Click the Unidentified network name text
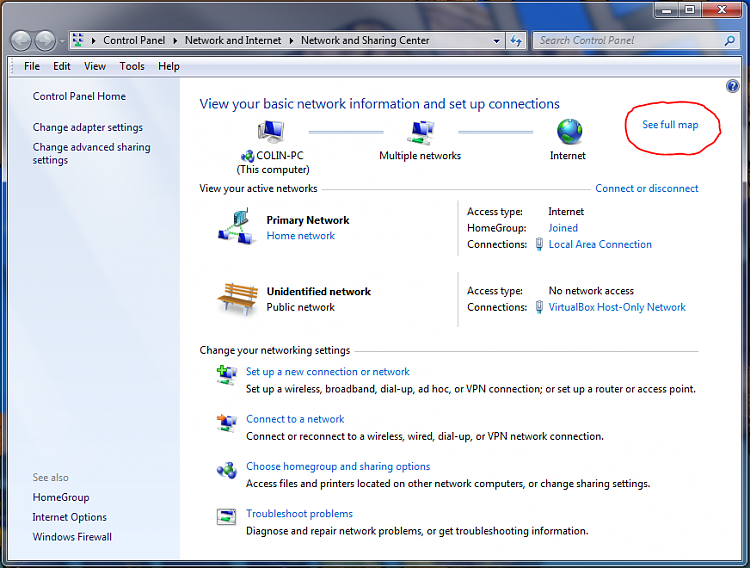The width and height of the screenshot is (750, 568). coord(319,291)
